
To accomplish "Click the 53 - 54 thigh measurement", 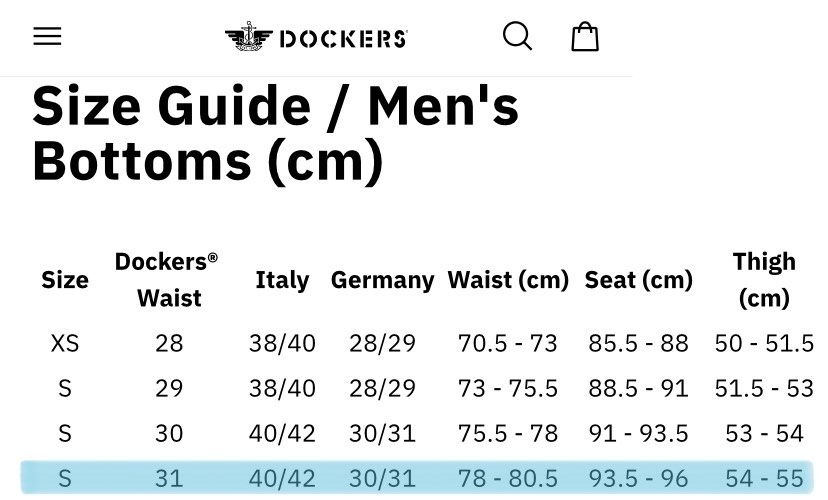I will [764, 433].
